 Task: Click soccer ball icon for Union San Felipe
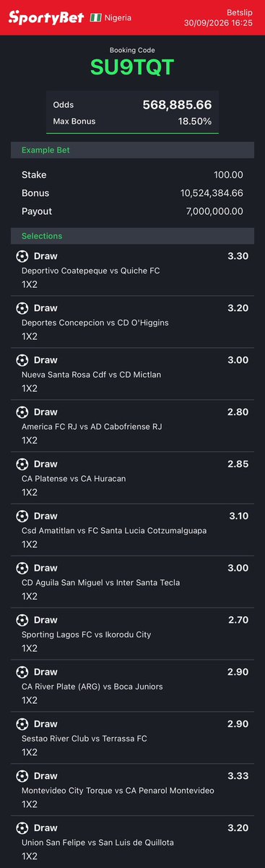[22, 828]
